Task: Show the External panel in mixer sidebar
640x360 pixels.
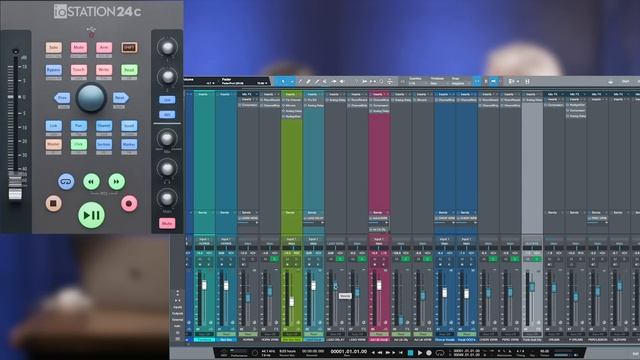Action: [178, 320]
